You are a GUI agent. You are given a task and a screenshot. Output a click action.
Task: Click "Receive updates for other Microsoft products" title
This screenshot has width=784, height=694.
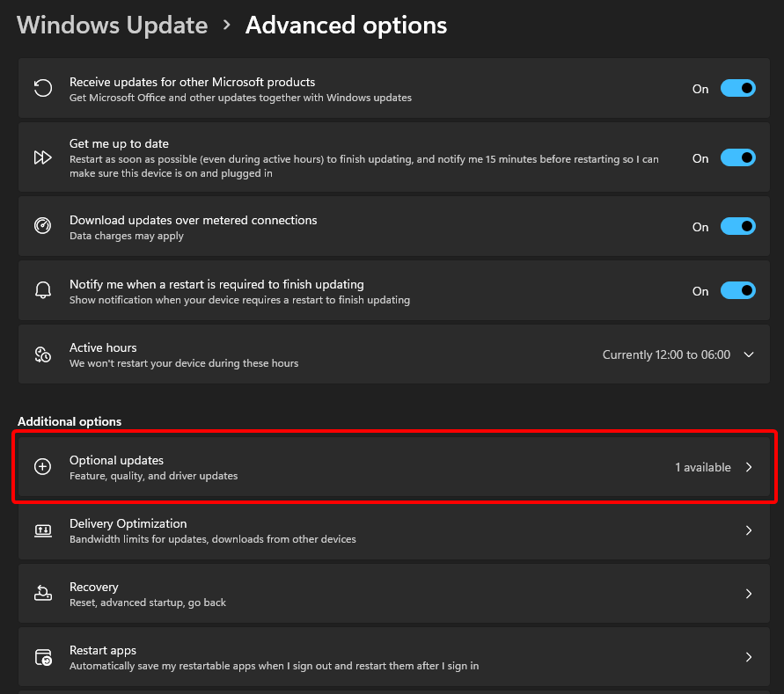pyautogui.click(x=192, y=82)
